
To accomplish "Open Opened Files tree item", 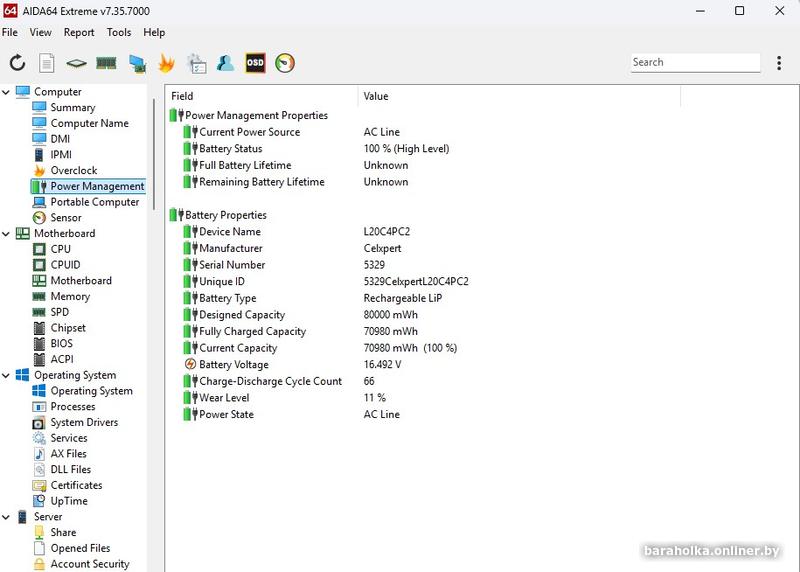I will (71, 549).
